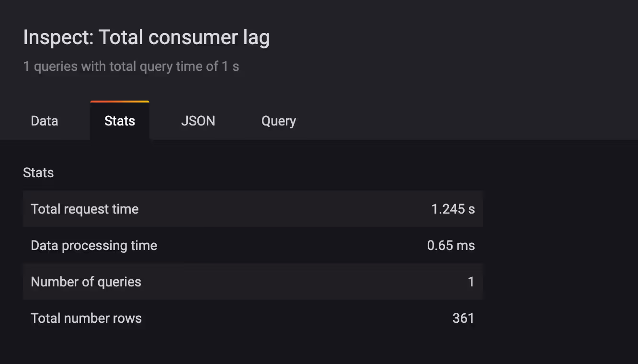
Task: Select the currently active Stats tab
Action: tap(119, 121)
